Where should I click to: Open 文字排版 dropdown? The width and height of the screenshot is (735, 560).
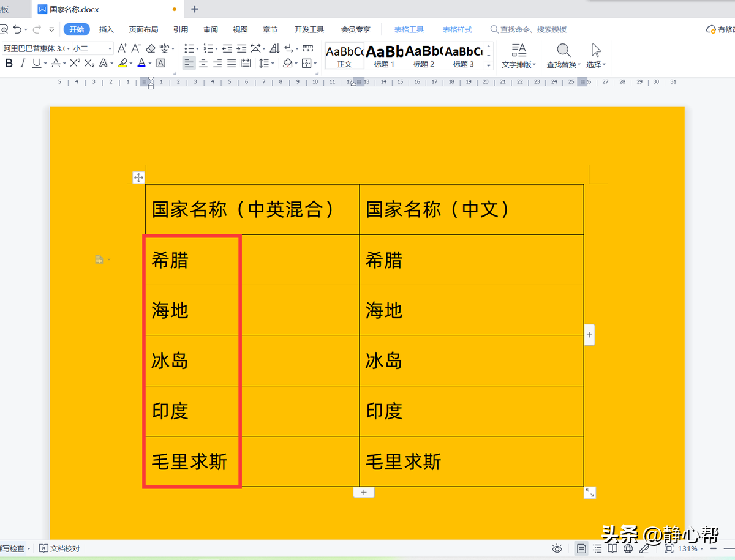click(519, 56)
